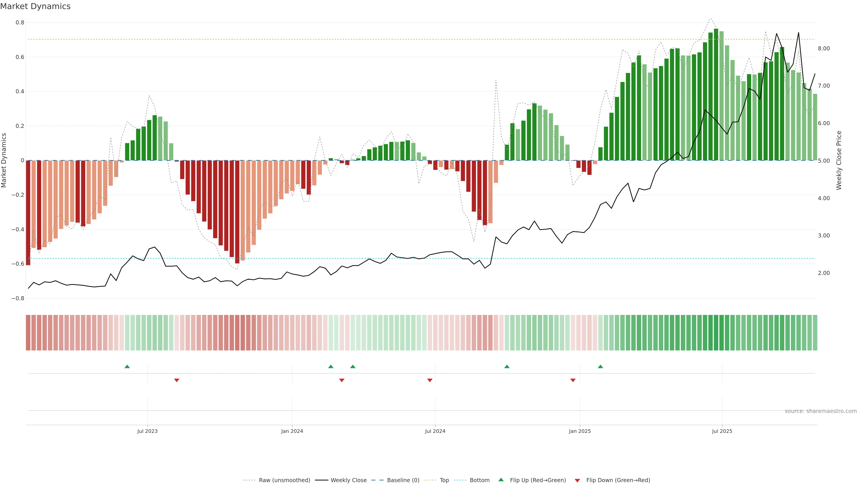
Task: Toggle the Baseline (0) legend entry
Action: tap(403, 480)
